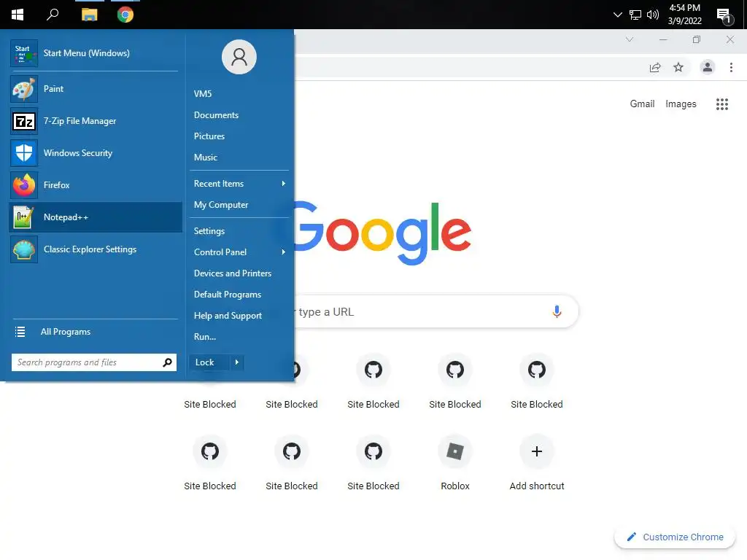Image resolution: width=747 pixels, height=560 pixels.
Task: Open the Roblox shortcut
Action: [455, 463]
